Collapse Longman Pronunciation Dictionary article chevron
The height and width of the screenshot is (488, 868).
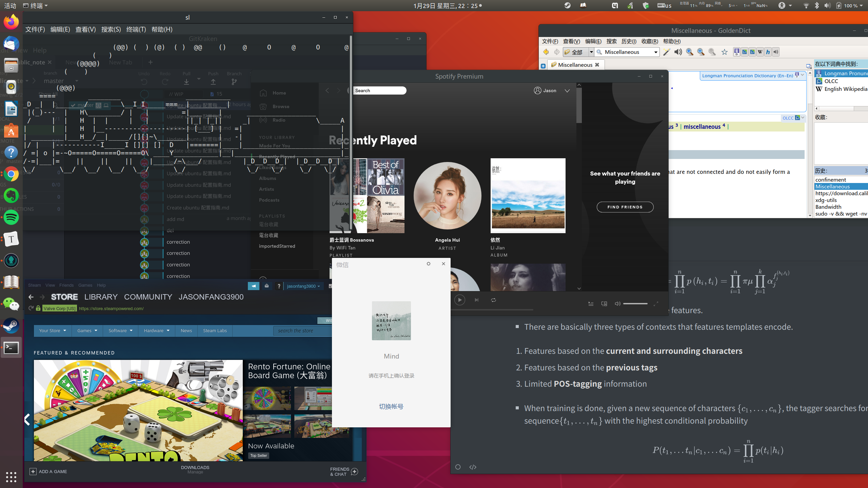coord(803,75)
